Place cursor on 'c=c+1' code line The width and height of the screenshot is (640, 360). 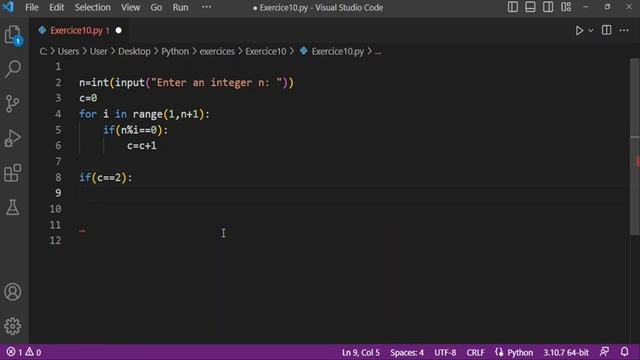point(141,146)
